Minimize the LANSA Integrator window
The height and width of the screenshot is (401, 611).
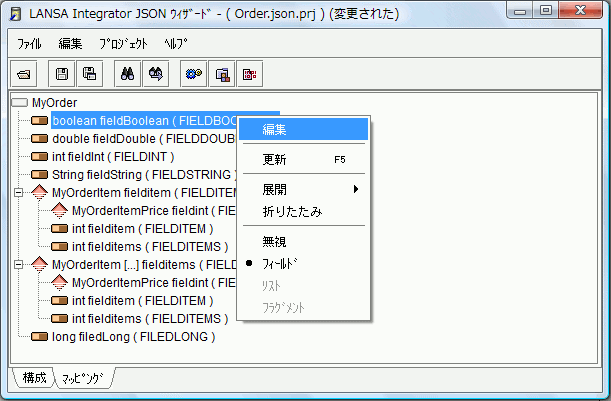tap(520, 11)
